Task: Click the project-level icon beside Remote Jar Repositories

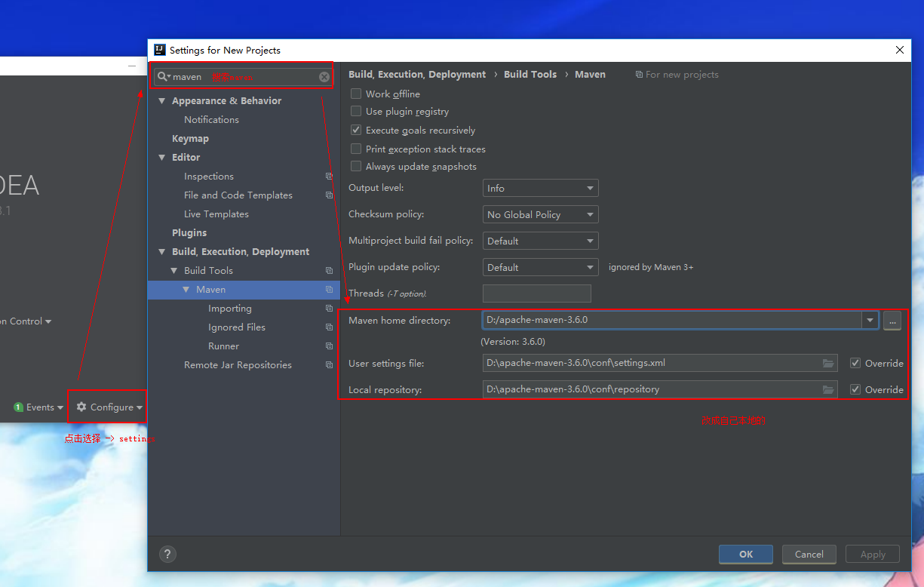Action: click(x=329, y=365)
